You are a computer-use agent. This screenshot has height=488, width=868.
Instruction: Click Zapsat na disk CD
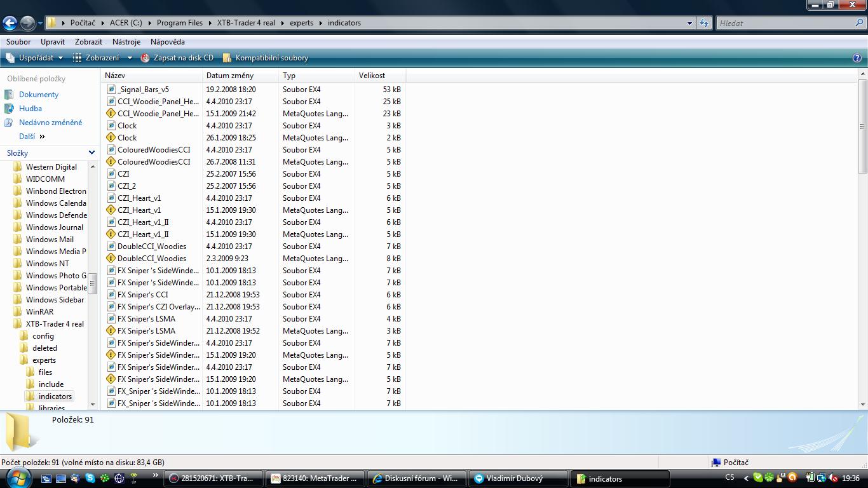click(x=177, y=58)
